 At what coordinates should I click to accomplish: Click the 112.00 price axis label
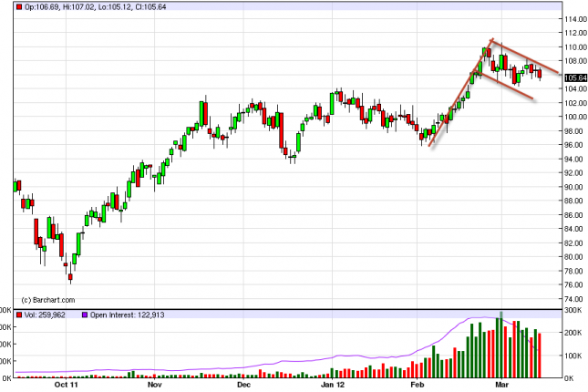[x=575, y=33]
